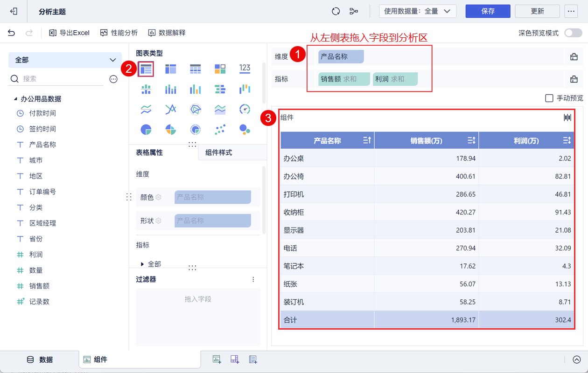The height and width of the screenshot is (373, 588).
Task: Select the scatter chart type
Action: [x=220, y=129]
